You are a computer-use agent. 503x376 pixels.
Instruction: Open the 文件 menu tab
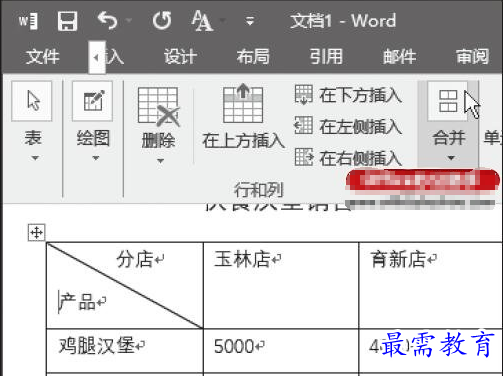point(43,56)
